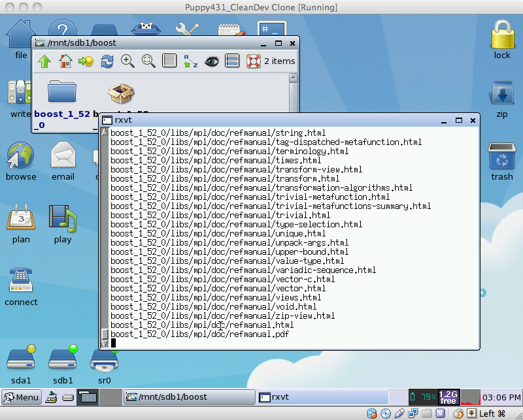Click the file manager scrollbar up arrow
523x420 pixels.
coord(294,77)
